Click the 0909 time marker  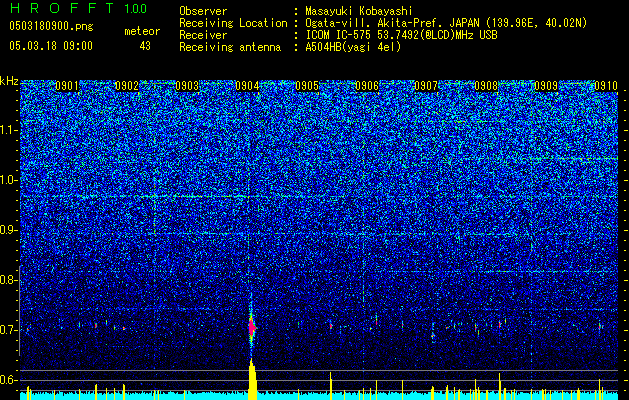pyautogui.click(x=546, y=86)
